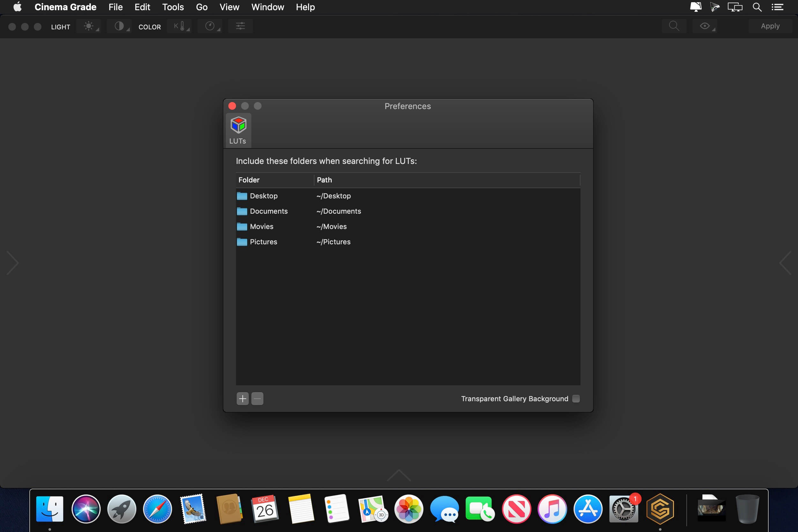Open the Mail stamp icon in Dock
The width and height of the screenshot is (798, 532).
point(193,509)
